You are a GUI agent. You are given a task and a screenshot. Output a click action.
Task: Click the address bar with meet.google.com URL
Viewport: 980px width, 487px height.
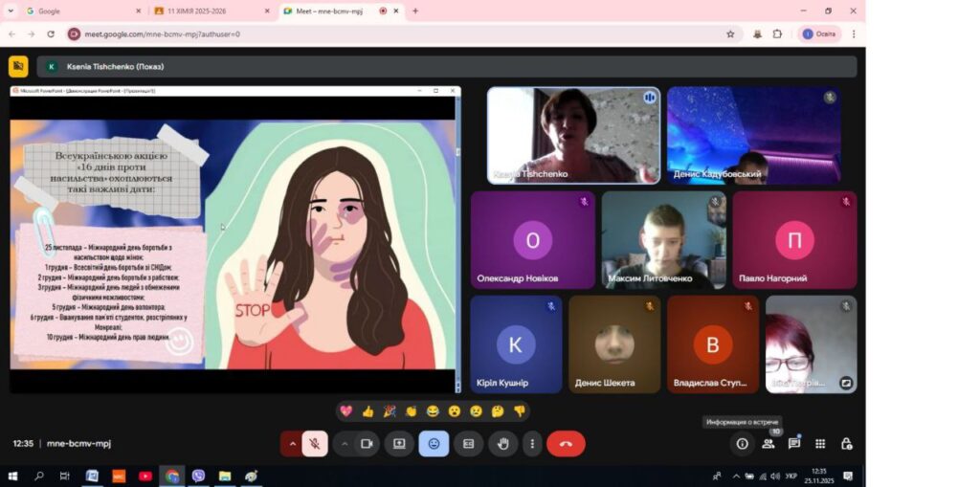pyautogui.click(x=383, y=33)
